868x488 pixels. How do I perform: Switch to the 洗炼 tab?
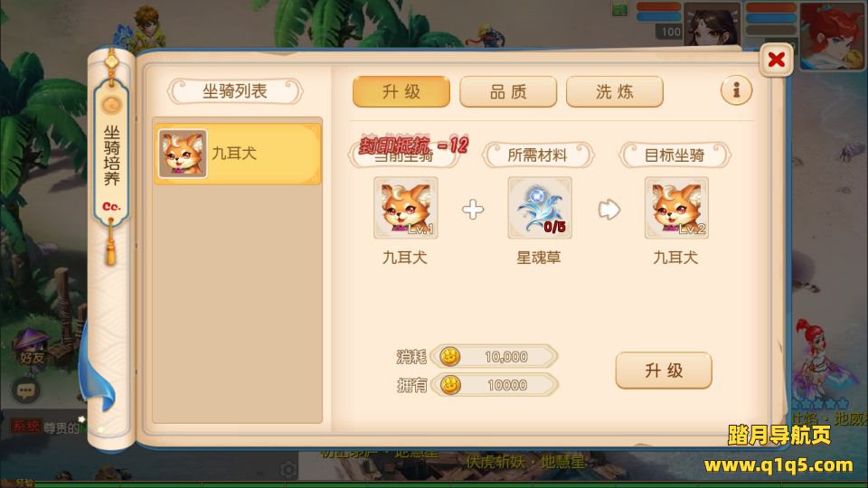point(615,92)
